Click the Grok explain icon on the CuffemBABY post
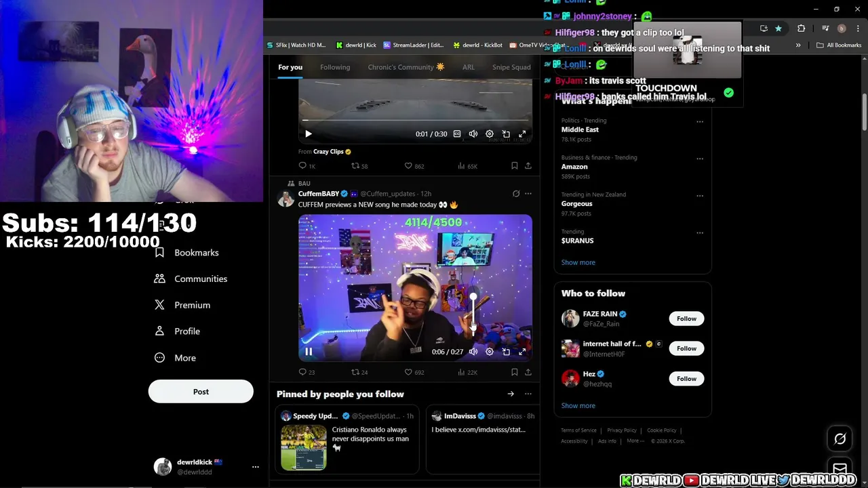This screenshot has width=868, height=488. [516, 194]
